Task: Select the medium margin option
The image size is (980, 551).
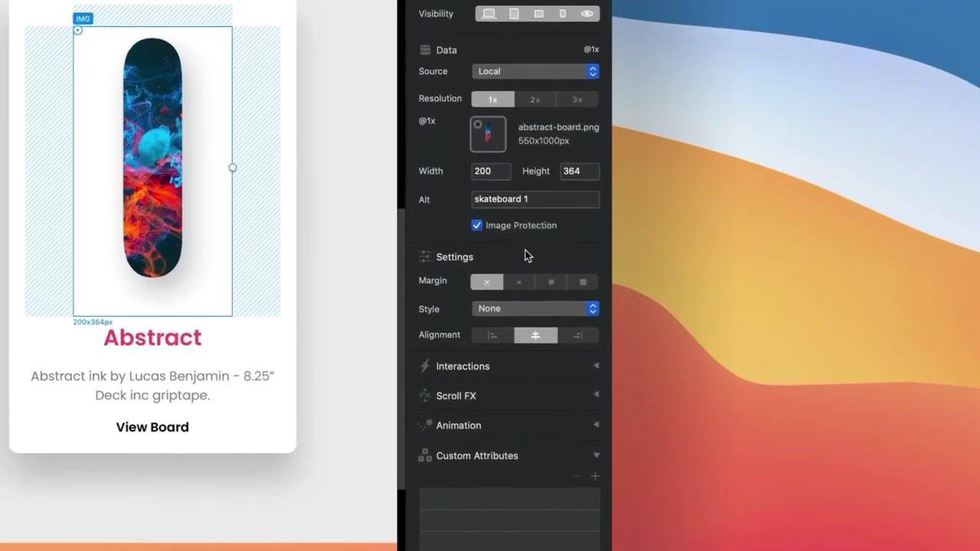Action: click(x=550, y=282)
